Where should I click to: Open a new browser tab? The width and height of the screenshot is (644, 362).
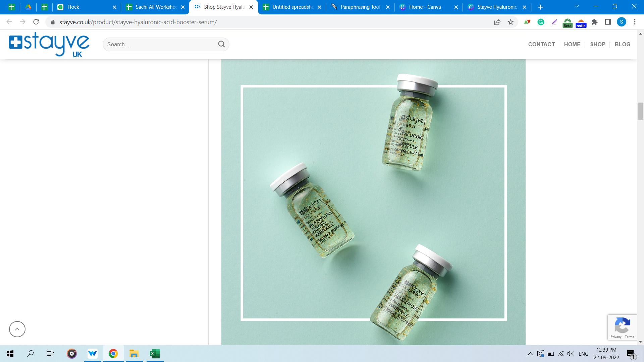tap(540, 7)
